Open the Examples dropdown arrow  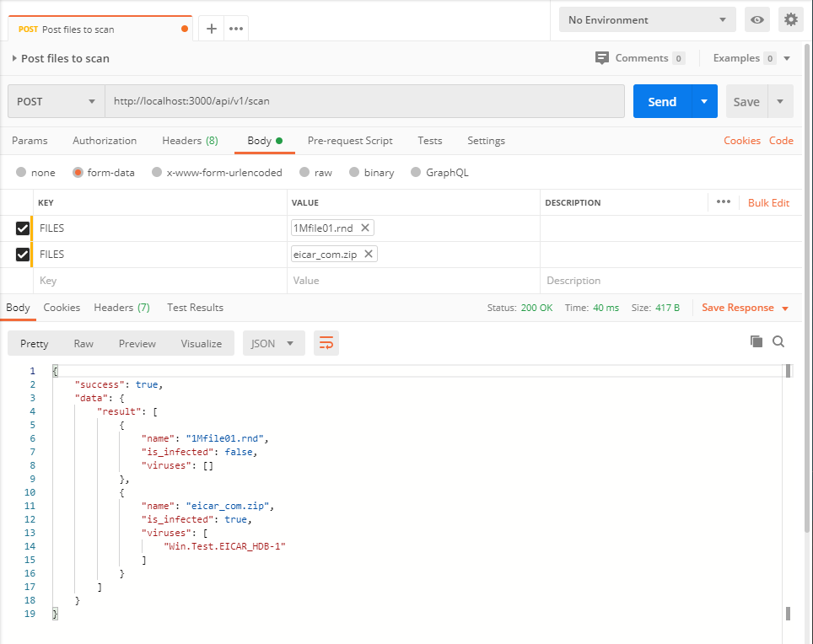tap(787, 58)
